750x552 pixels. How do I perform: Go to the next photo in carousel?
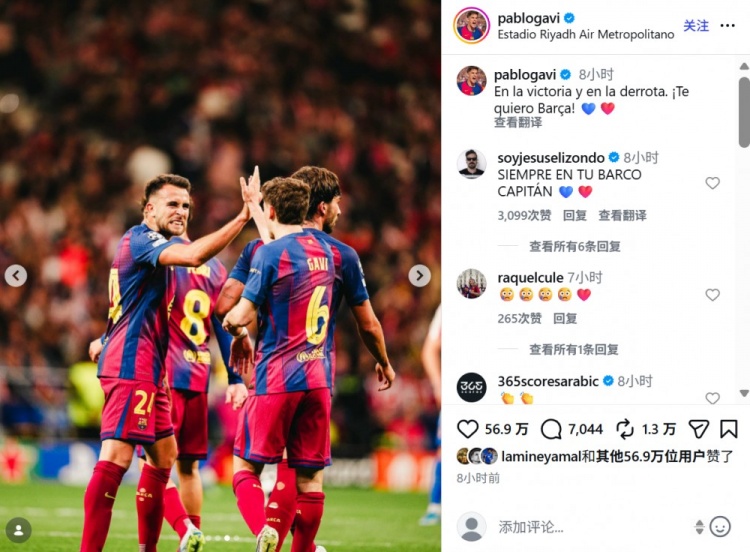click(419, 276)
